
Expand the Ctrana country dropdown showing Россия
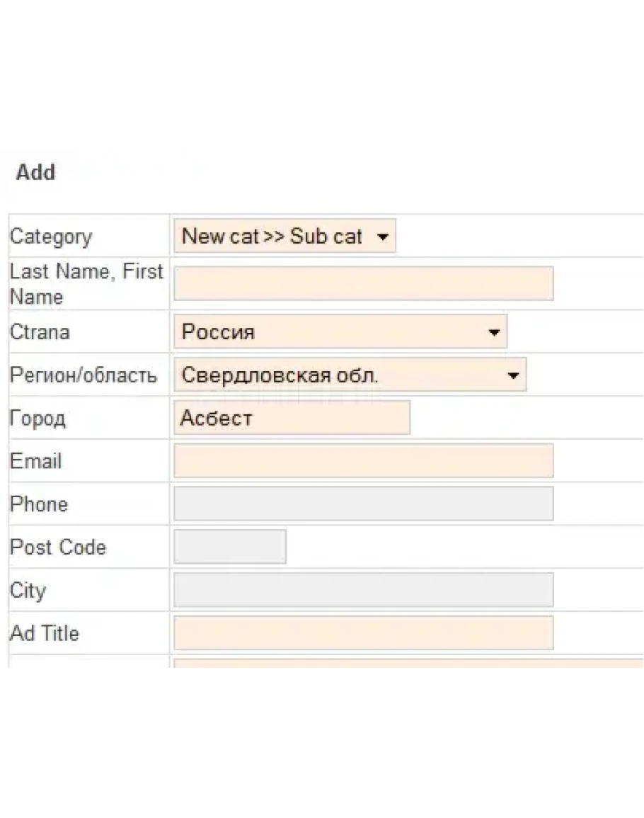[x=340, y=332]
